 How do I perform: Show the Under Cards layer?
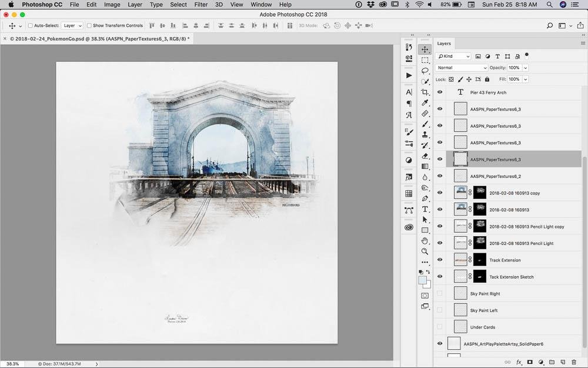440,327
